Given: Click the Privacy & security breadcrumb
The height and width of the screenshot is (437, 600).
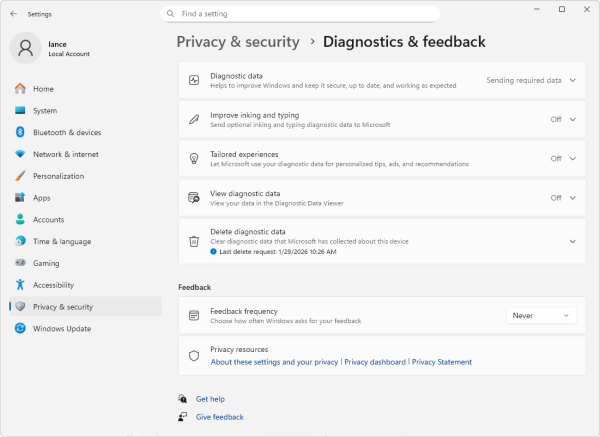Looking at the screenshot, I should pyautogui.click(x=238, y=42).
